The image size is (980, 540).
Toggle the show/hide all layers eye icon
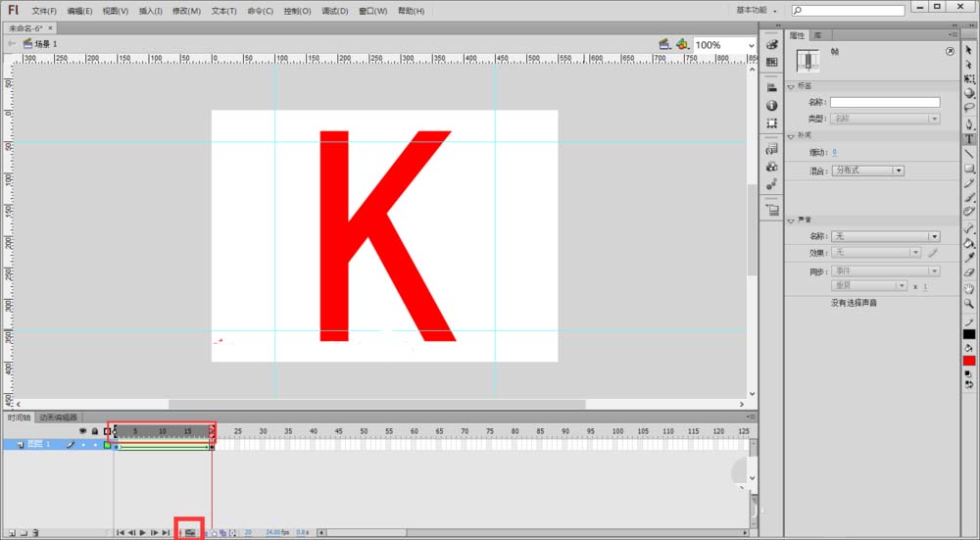pyautogui.click(x=83, y=431)
